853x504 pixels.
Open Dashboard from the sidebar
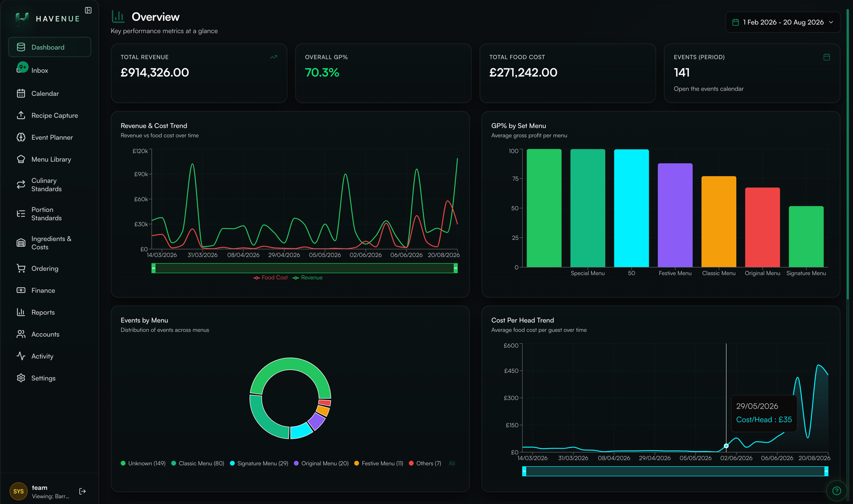(x=50, y=47)
